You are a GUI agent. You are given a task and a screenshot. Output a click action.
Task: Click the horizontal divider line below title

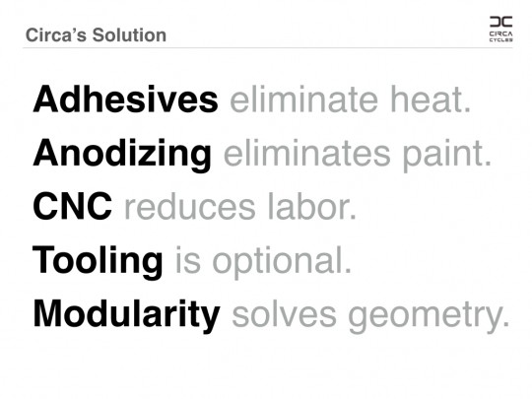268,48
